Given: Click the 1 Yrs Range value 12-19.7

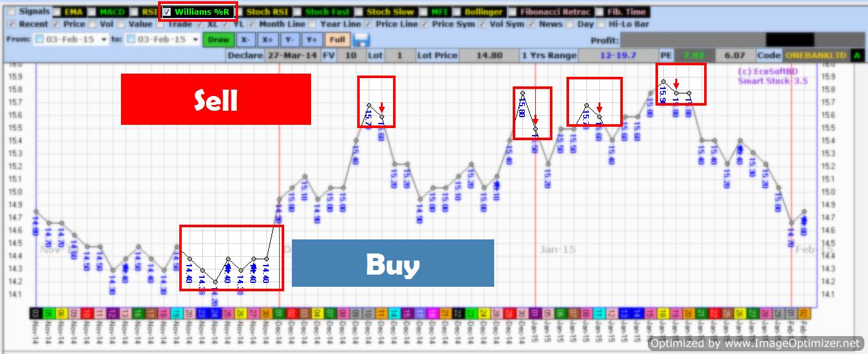Looking at the screenshot, I should (618, 56).
